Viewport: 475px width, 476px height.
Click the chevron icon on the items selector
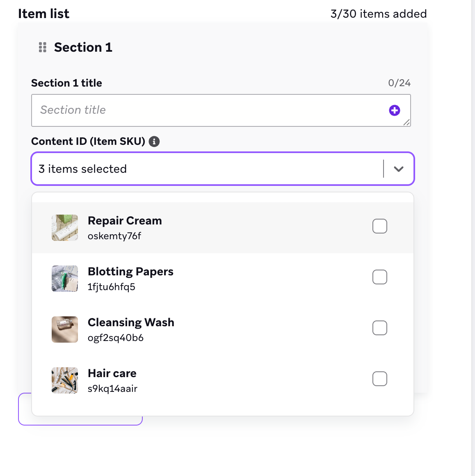398,169
